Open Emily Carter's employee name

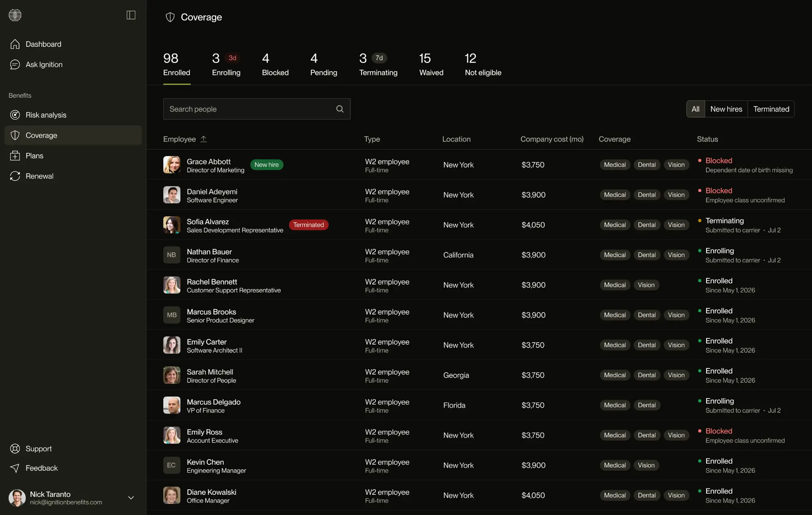207,342
